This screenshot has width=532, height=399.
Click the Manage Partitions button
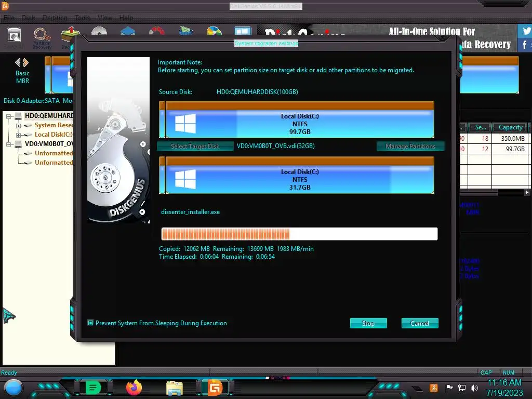[x=410, y=146]
